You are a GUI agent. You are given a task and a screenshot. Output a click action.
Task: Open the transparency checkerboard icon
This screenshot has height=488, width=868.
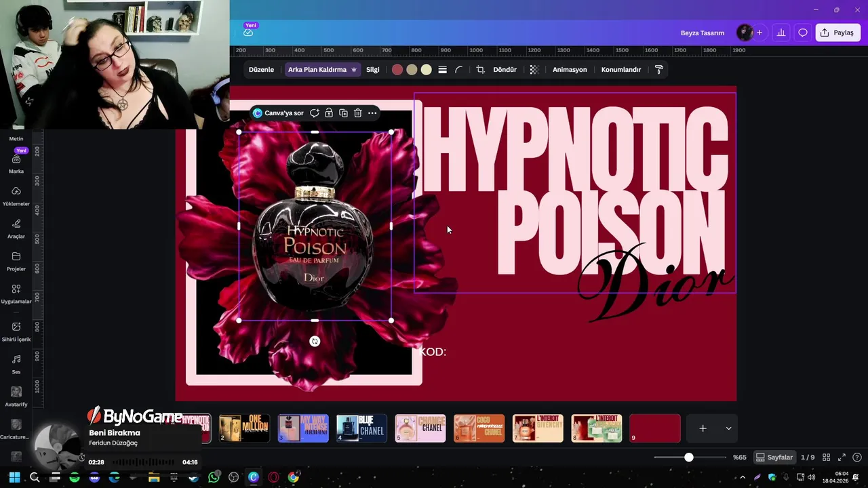(x=534, y=70)
